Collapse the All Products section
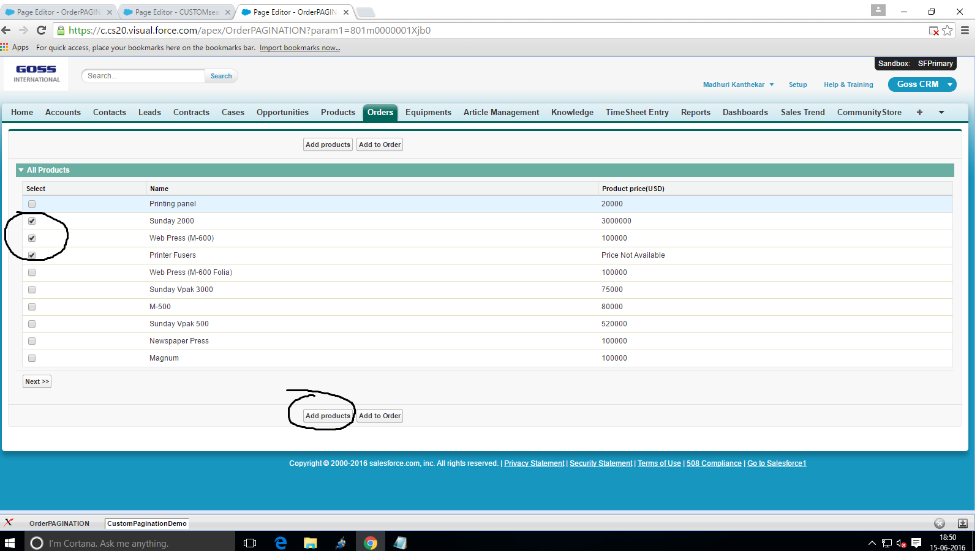This screenshot has height=551, width=980. (21, 170)
